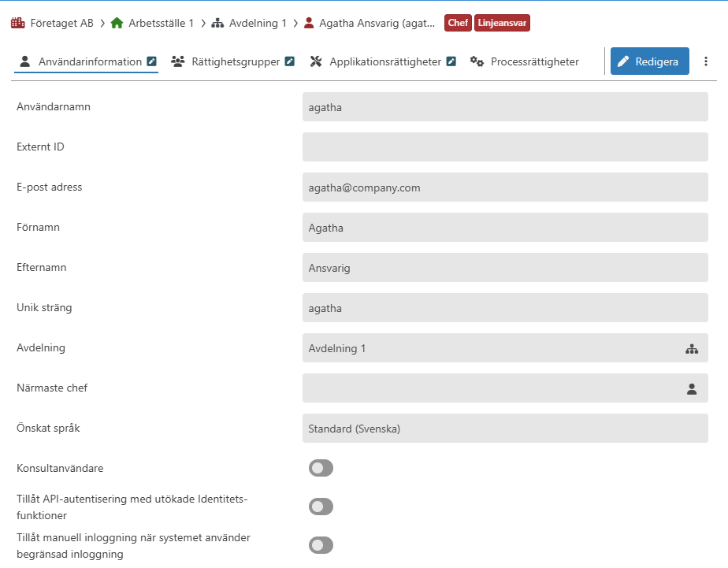Click the org-chart icon beside Avdelning 1 breadcrumb

[217, 23]
